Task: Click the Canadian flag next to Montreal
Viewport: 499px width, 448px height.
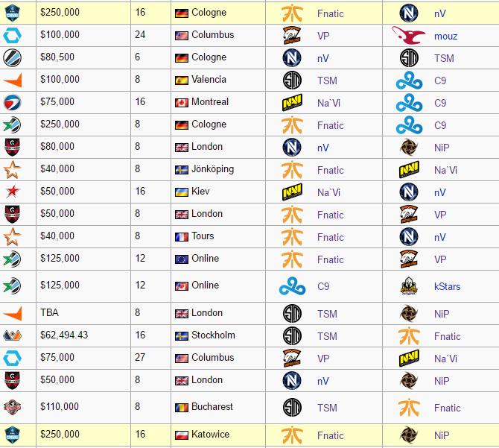Action: click(182, 103)
